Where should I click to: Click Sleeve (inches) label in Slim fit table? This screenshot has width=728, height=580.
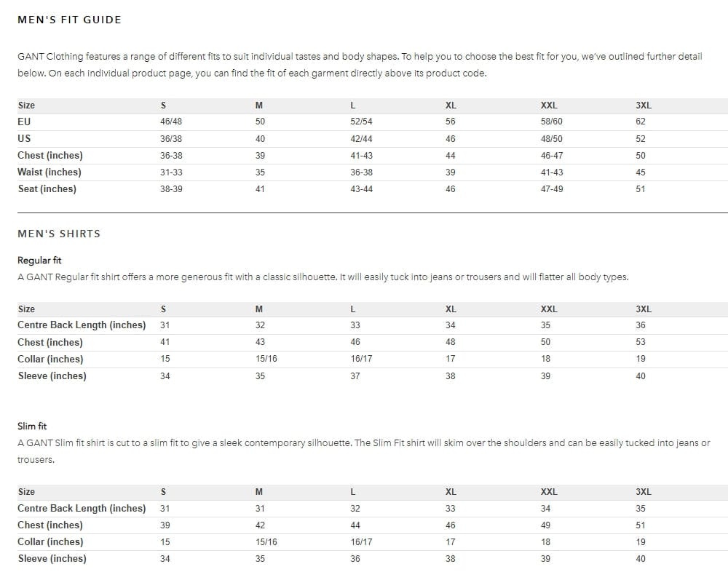coord(52,558)
